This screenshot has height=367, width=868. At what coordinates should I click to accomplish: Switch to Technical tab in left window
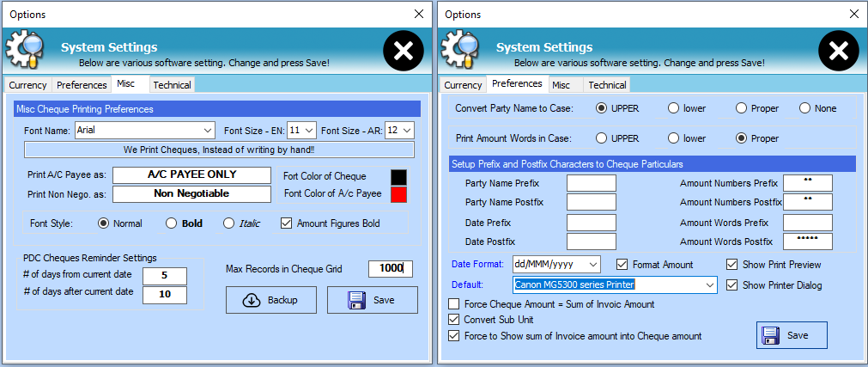click(173, 85)
